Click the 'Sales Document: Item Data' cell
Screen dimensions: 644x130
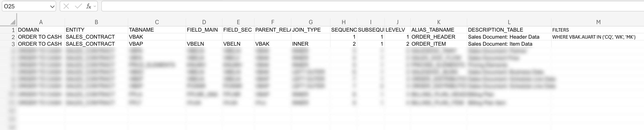500,44
